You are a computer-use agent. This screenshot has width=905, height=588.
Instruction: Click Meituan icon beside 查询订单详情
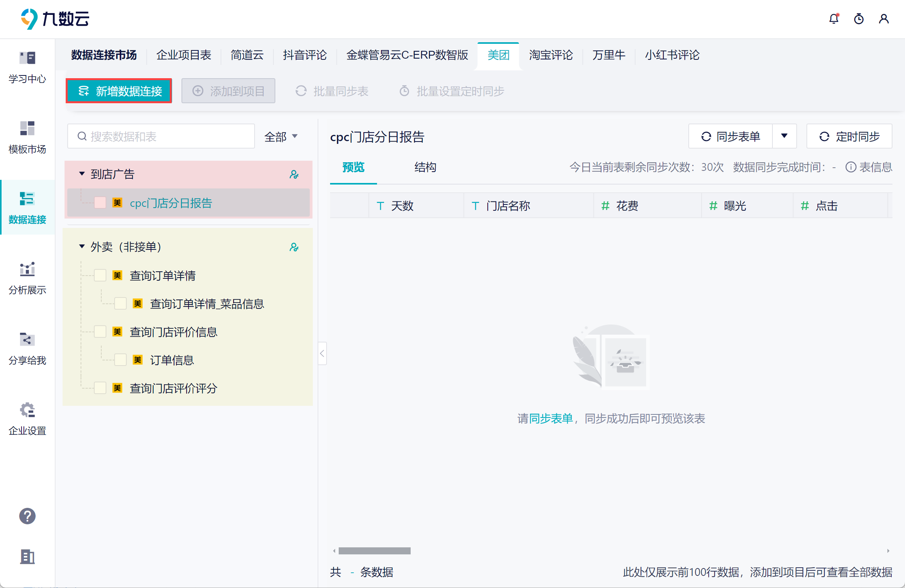tap(117, 275)
